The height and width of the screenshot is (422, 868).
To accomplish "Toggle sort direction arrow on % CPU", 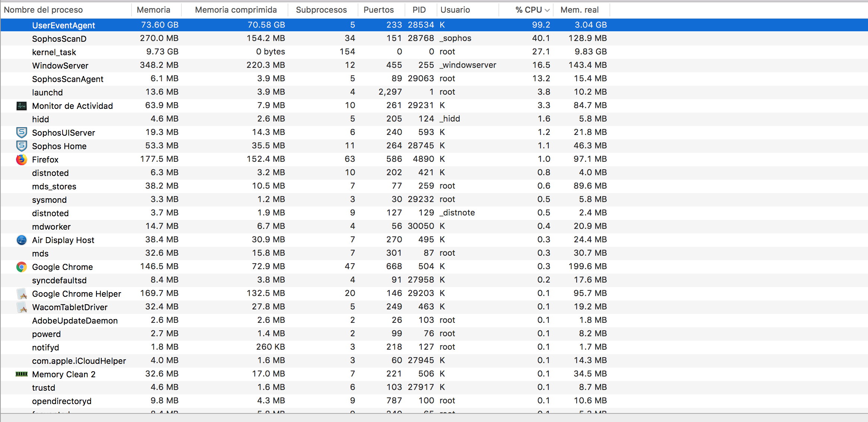I will (x=547, y=10).
